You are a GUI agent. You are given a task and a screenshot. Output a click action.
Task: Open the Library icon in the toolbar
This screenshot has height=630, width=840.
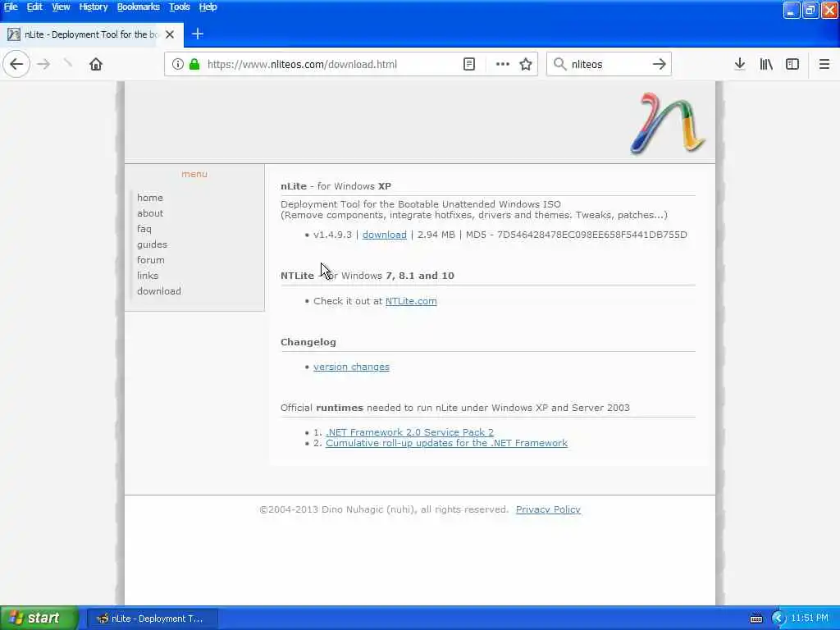(766, 64)
